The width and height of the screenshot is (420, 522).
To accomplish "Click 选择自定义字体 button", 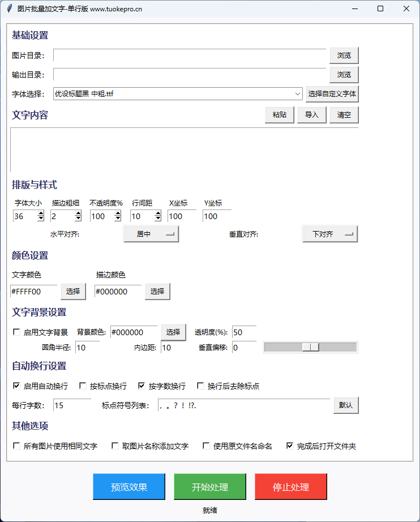I will 332,93.
